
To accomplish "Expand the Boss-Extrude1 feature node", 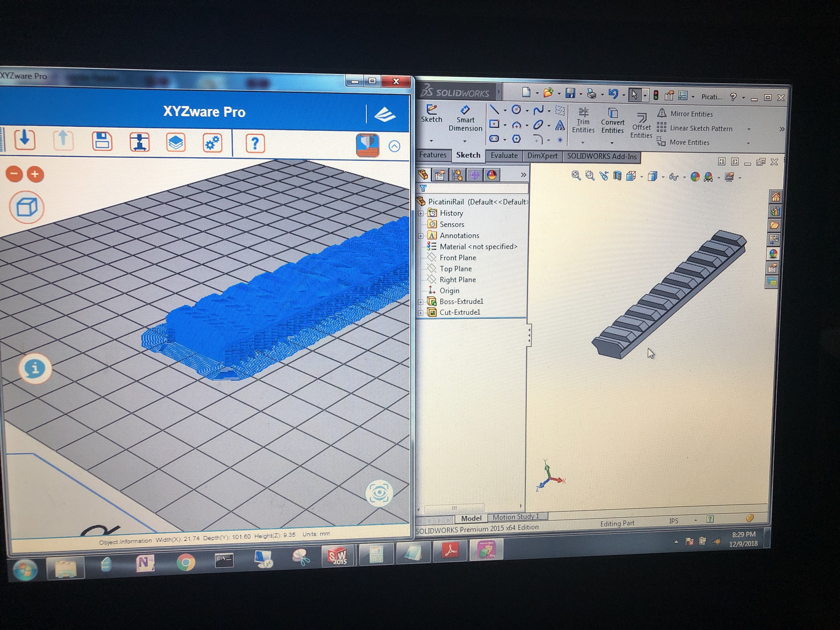I will coord(421,302).
